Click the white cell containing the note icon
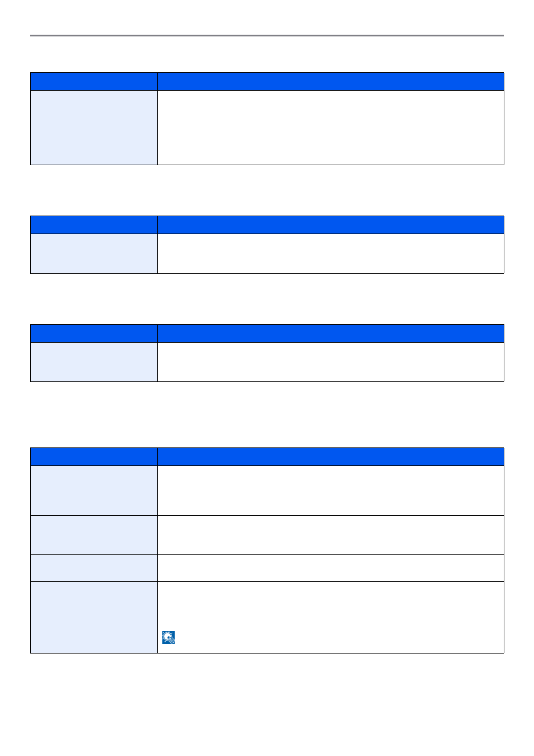This screenshot has height=756, width=534. (x=331, y=617)
